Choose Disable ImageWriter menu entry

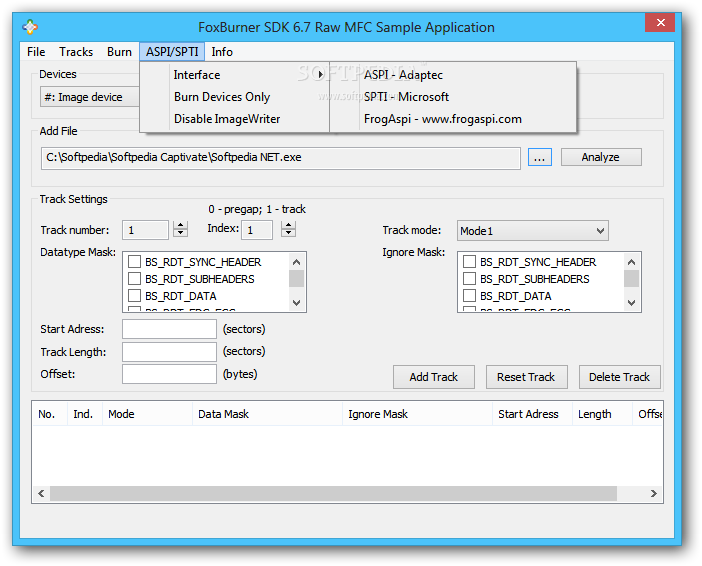coord(235,119)
